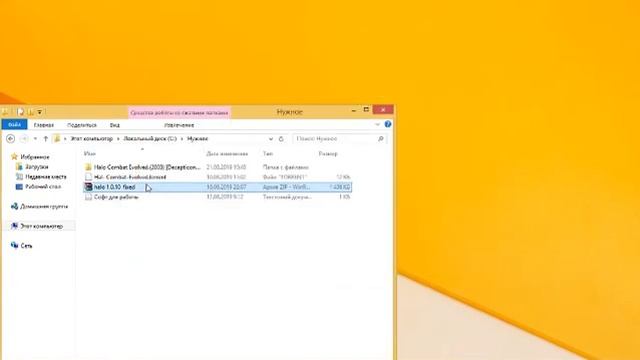The image size is (640, 360).
Task: Open the Главная ribbon tab
Action: coord(44,125)
